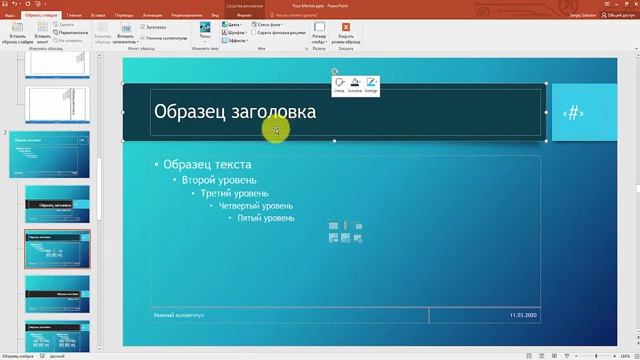This screenshot has width=640, height=360.
Task: Select the section header layout thumbnail
Action: tap(58, 294)
